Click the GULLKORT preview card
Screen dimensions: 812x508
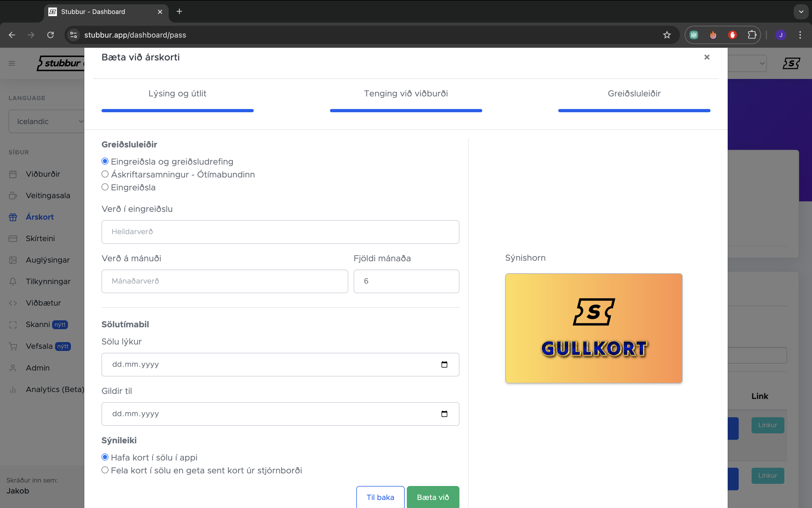(594, 328)
